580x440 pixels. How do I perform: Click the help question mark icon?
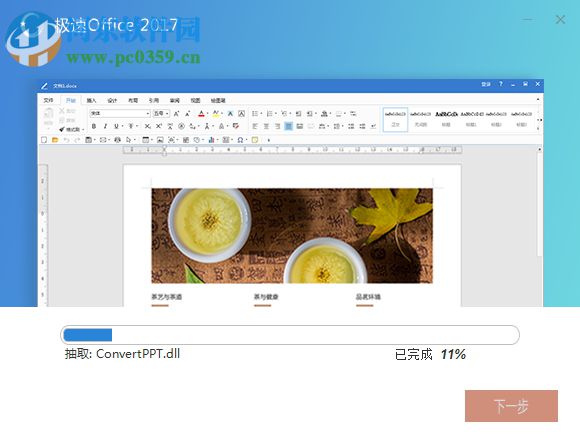(501, 84)
